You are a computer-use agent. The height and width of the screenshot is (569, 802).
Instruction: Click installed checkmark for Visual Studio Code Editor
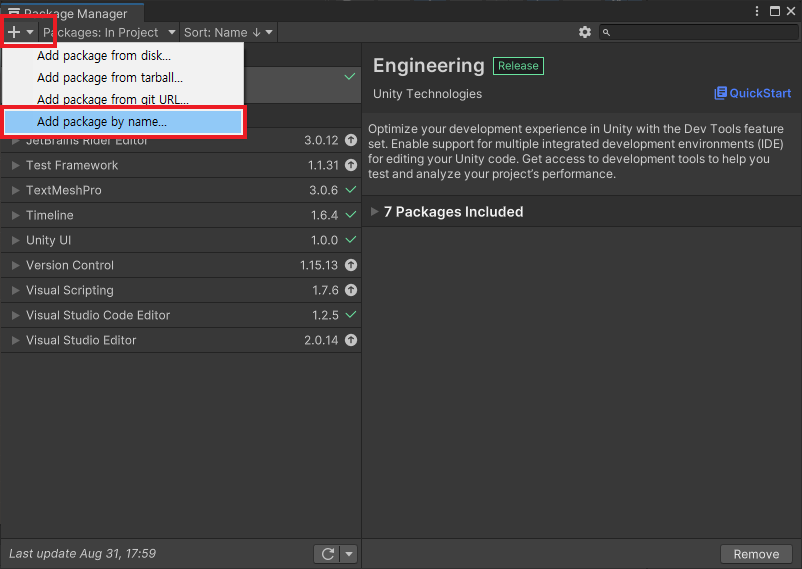click(351, 315)
